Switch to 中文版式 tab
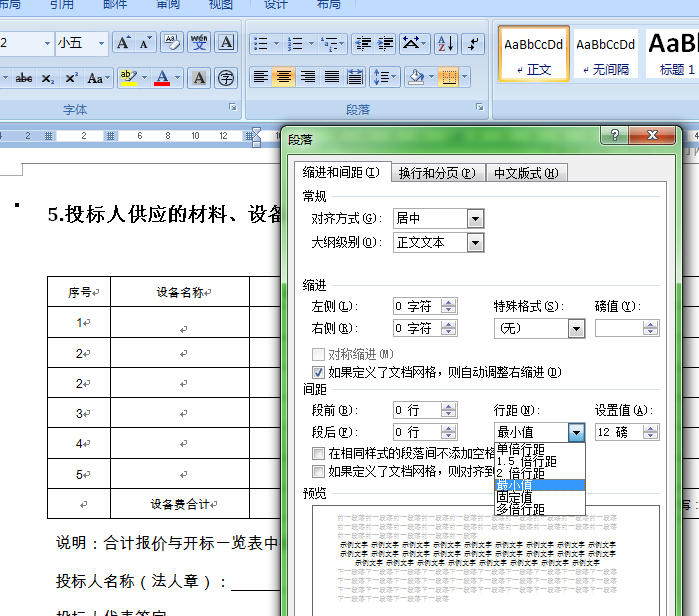699x616 pixels. (x=526, y=173)
